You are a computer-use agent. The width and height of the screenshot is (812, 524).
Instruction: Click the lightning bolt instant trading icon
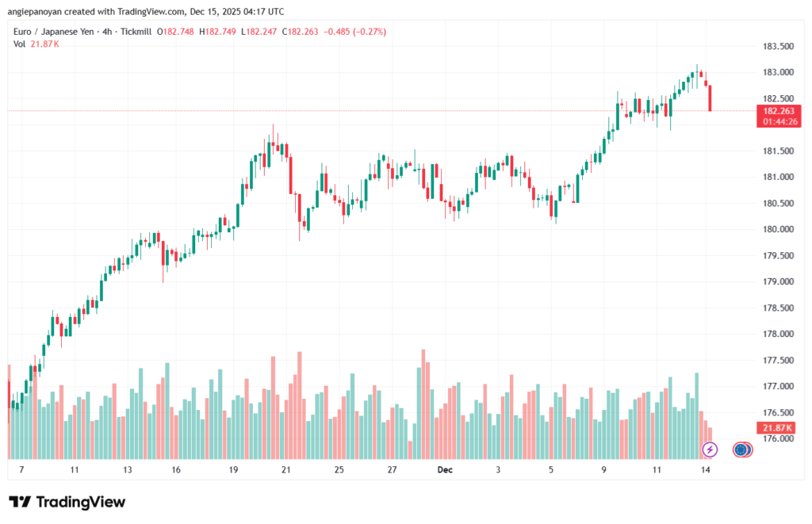[710, 449]
